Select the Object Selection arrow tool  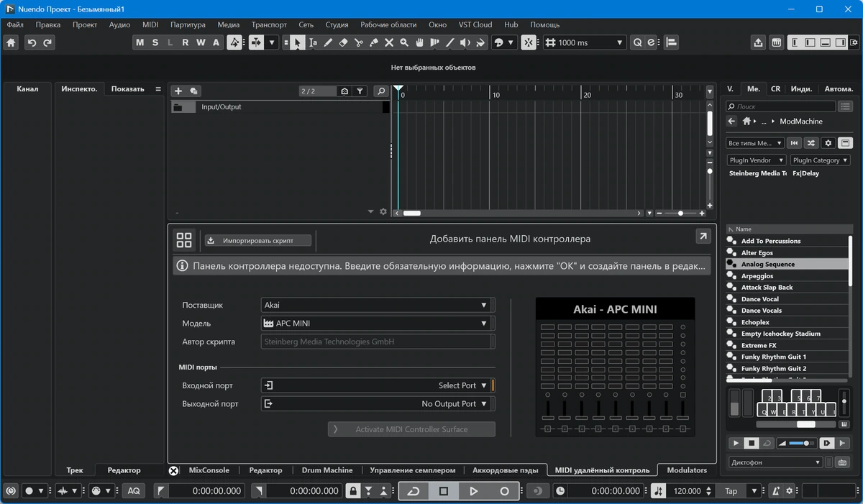(x=297, y=42)
